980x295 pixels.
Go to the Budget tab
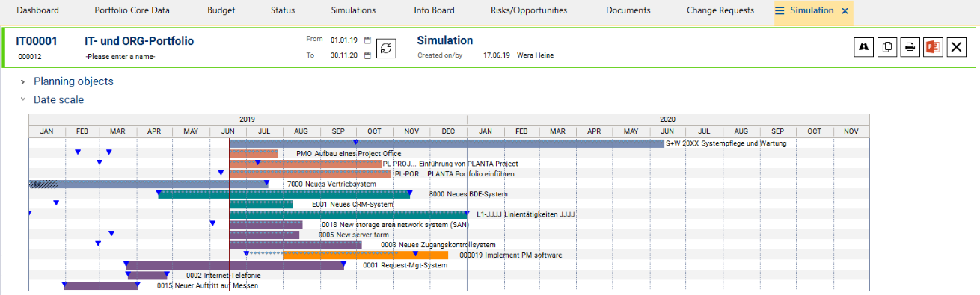(x=221, y=10)
